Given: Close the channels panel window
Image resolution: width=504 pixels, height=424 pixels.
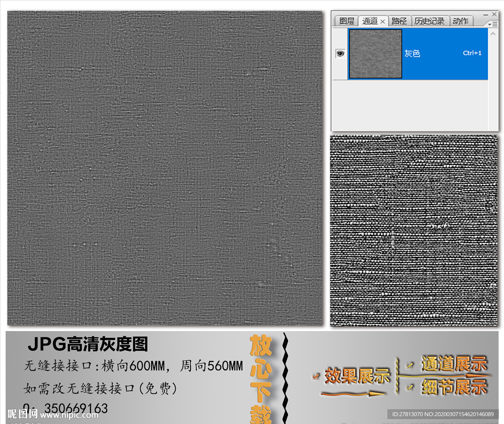Looking at the screenshot, I should [494, 14].
